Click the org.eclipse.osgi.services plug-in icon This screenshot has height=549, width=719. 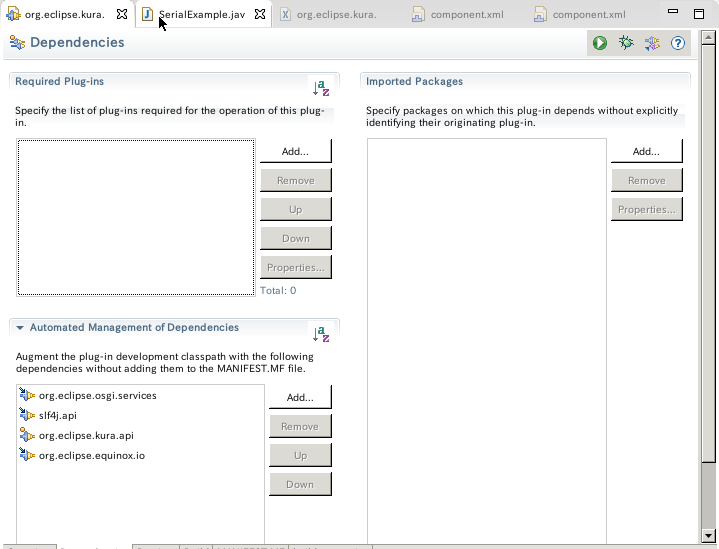tap(27, 395)
